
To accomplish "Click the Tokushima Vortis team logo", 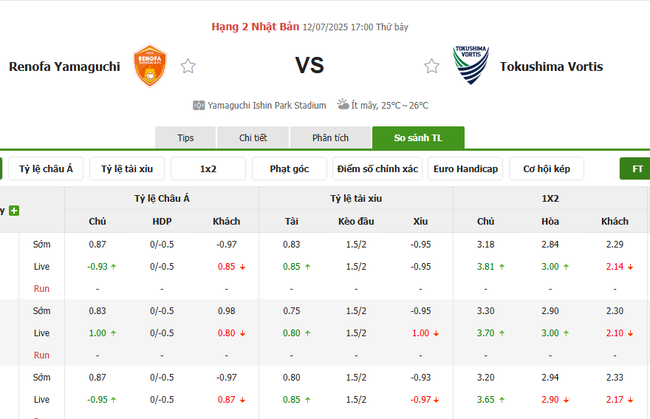I will [471, 66].
